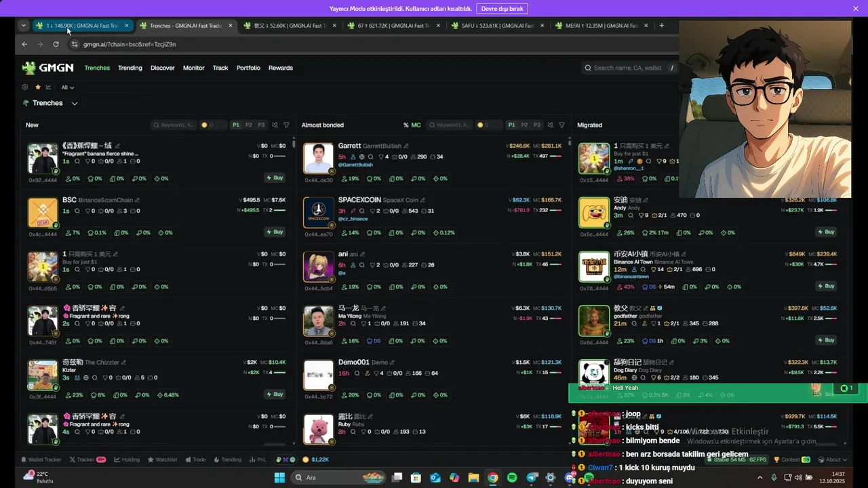Click the keyword filter in Almost bonded column
Screen dimensions: 868x488
(x=450, y=125)
